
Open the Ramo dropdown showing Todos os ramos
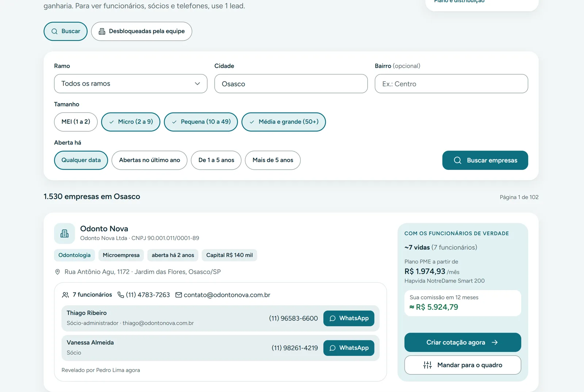coord(131,84)
